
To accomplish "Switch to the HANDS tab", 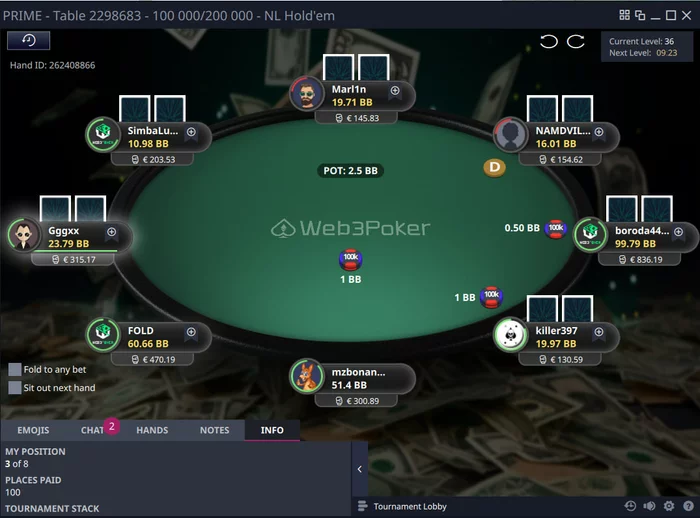I will click(x=152, y=430).
